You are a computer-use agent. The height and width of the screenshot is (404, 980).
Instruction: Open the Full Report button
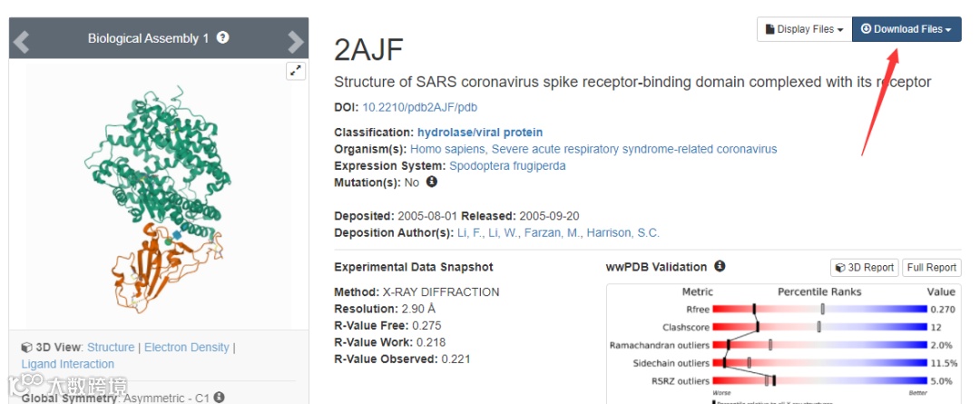pyautogui.click(x=931, y=268)
